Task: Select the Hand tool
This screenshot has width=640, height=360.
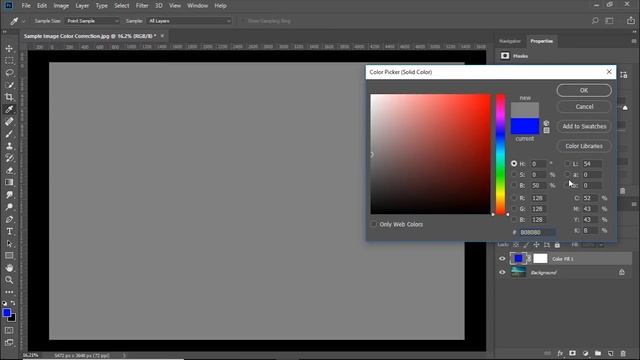Action: click(9, 268)
